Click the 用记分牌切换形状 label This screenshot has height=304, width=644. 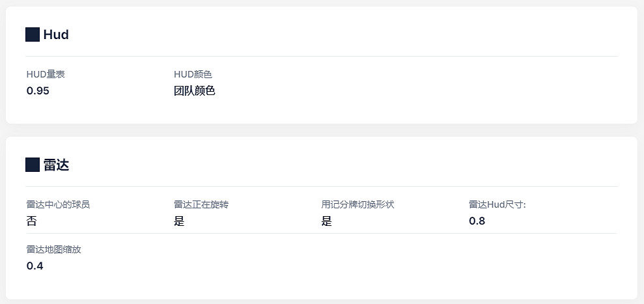357,204
